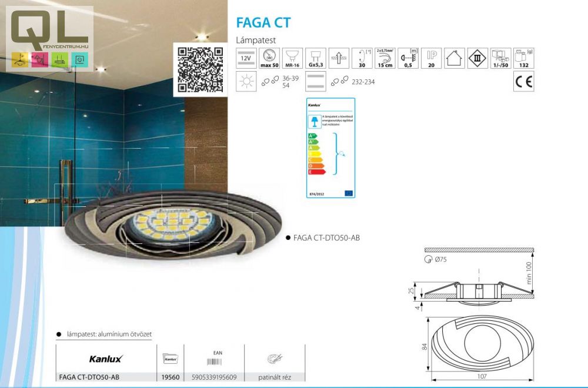Select the pink lamp icon in logo
This screenshot has width=588, height=388.
(x=40, y=59)
